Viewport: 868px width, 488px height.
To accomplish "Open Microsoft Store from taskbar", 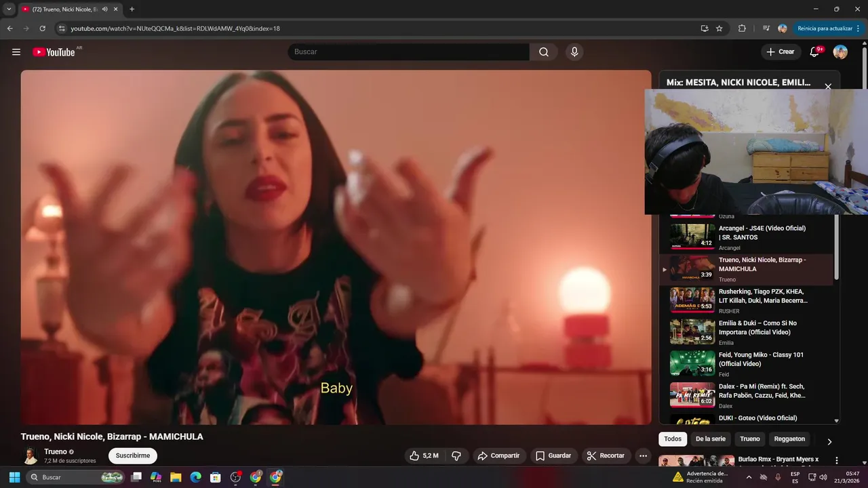I will click(x=216, y=477).
